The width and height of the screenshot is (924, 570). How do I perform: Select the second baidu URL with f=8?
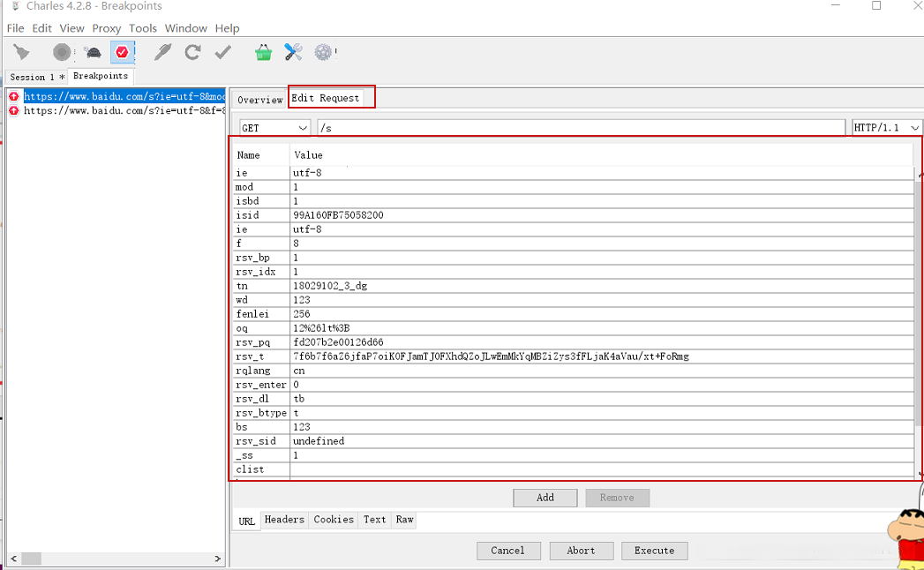point(124,110)
